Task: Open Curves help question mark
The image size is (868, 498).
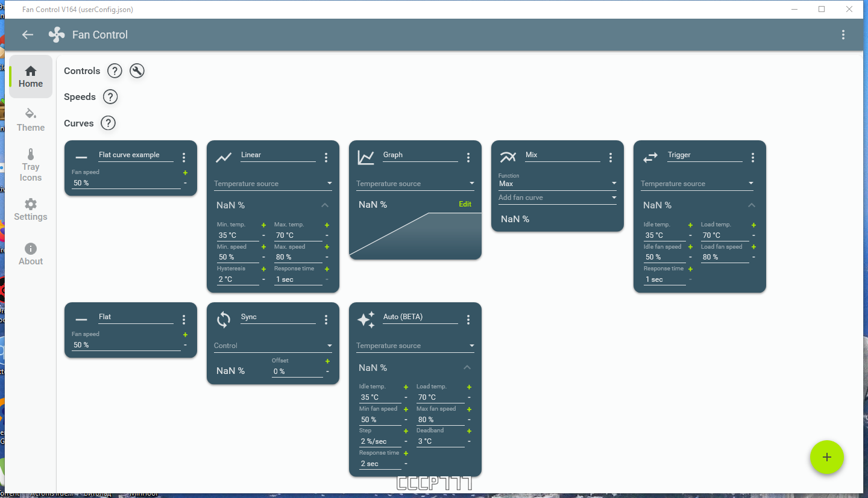Action: [108, 123]
